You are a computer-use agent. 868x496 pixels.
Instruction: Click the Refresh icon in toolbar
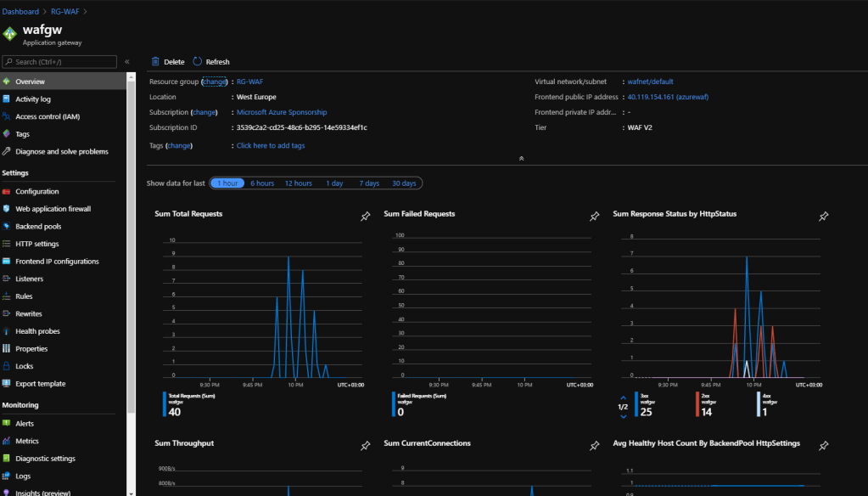198,62
